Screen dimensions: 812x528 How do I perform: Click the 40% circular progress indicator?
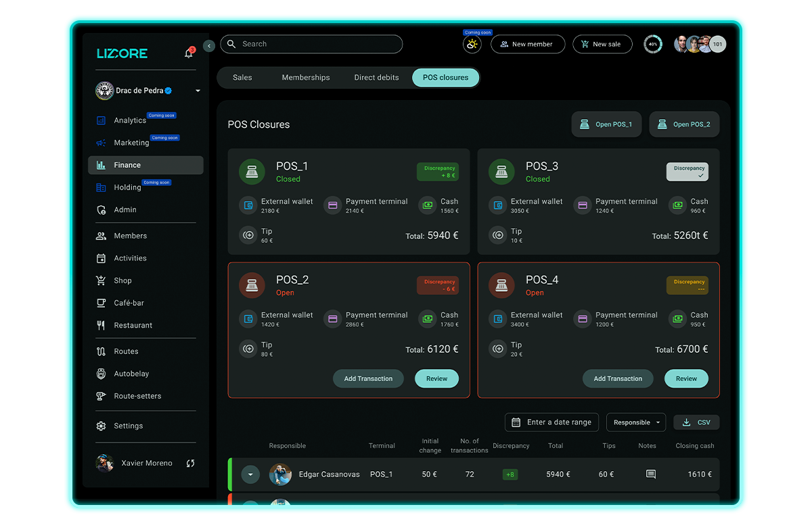pos(652,44)
